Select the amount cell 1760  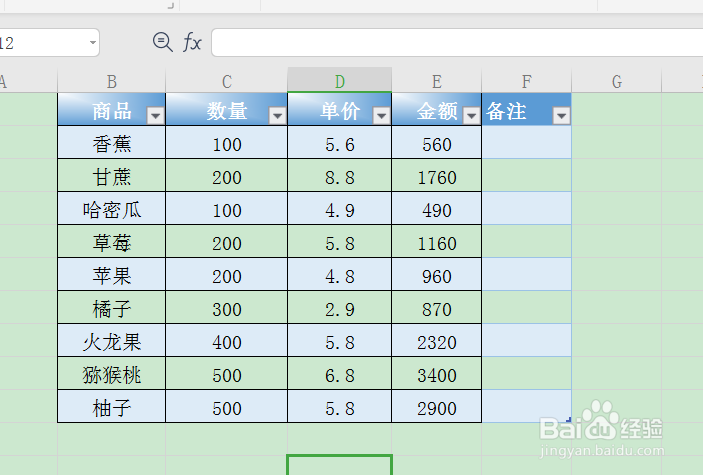(x=437, y=175)
